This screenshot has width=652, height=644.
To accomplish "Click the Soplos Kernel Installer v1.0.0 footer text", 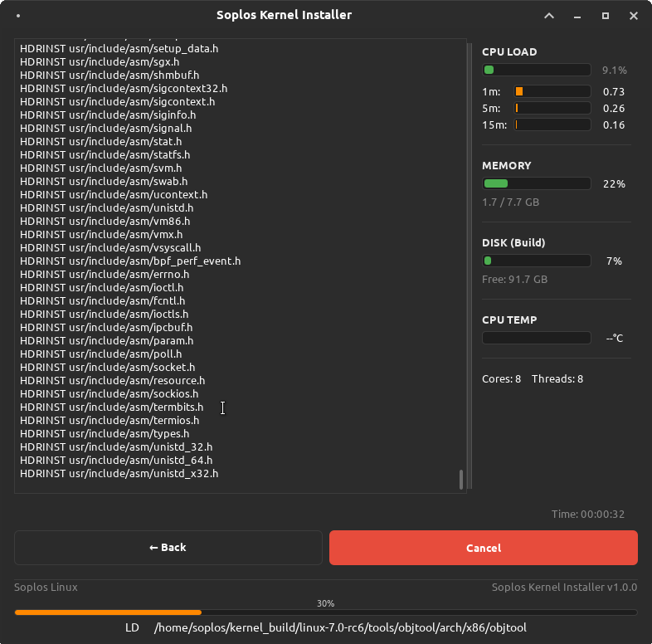I will 564,587.
